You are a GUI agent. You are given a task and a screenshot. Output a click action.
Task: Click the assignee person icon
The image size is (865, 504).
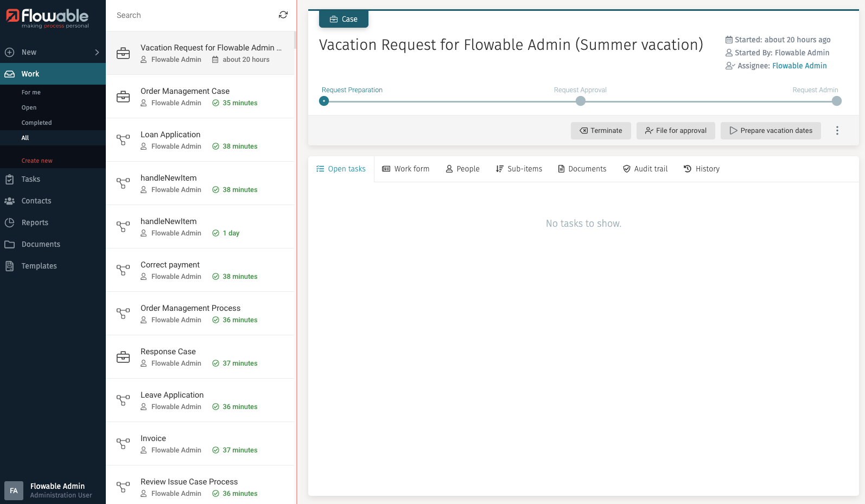tap(730, 66)
